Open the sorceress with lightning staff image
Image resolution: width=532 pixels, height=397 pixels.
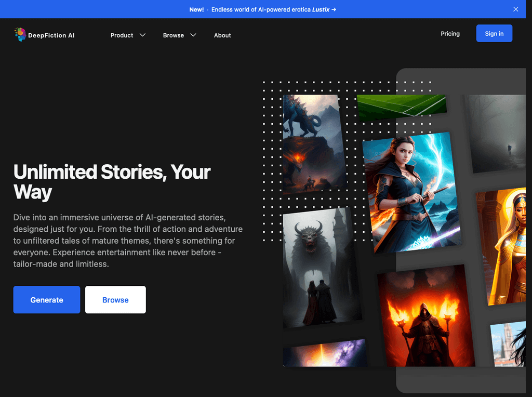[x=411, y=192]
